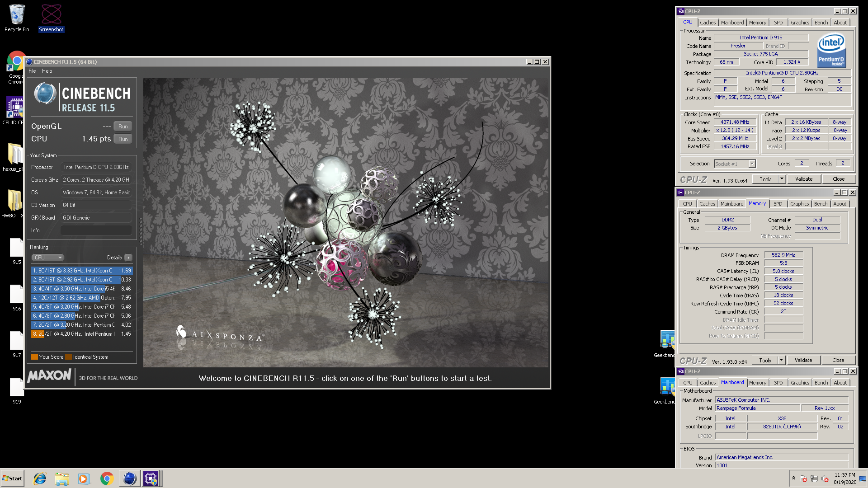Open the hexus_pifast folder on the desktop
Screen dimensions: 868x488
14,157
